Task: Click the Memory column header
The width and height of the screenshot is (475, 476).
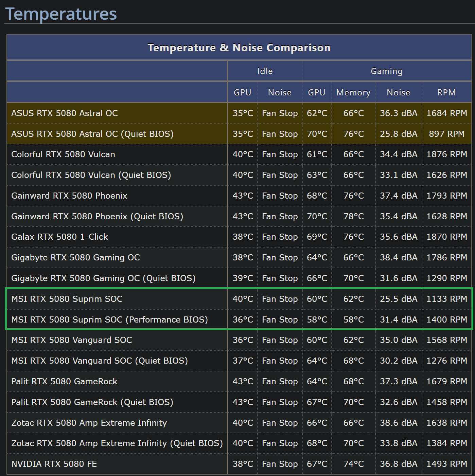Action: tap(353, 92)
